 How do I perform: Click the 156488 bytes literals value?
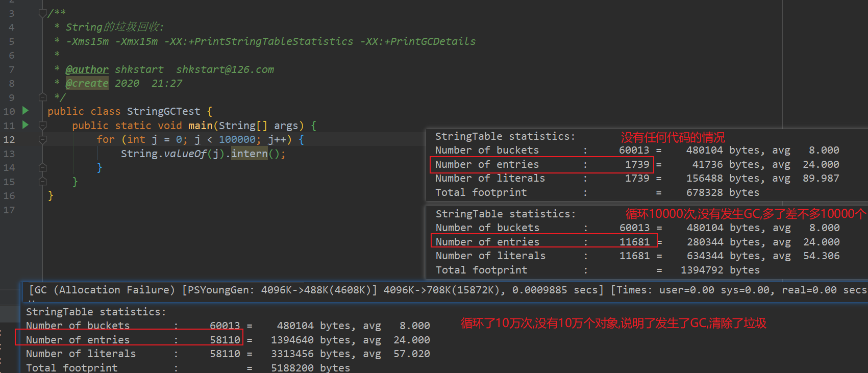[x=726, y=178]
